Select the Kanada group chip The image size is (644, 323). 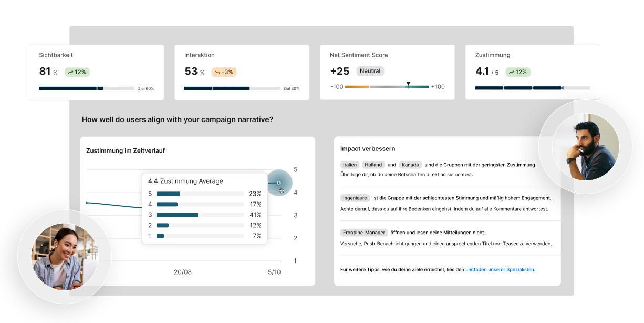(410, 164)
